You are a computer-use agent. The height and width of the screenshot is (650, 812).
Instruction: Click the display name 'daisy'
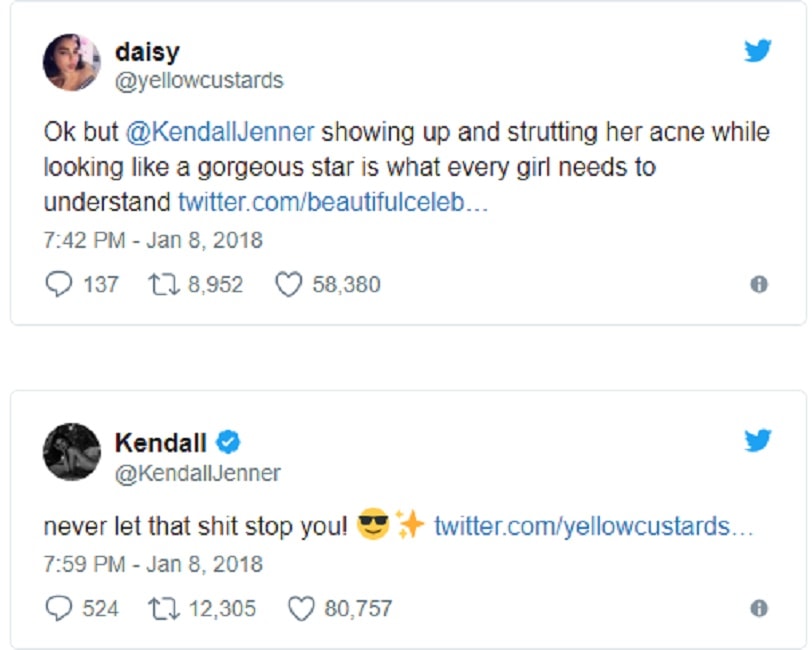[147, 52]
